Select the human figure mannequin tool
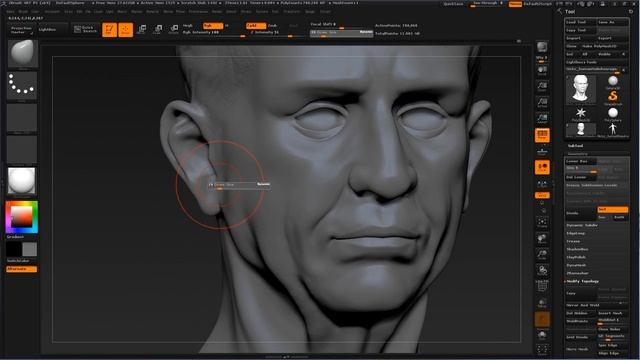The image size is (640, 360). (x=613, y=129)
